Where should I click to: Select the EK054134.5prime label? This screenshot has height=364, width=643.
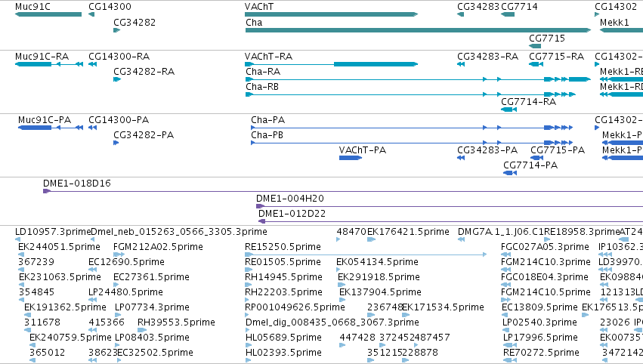[377, 262]
